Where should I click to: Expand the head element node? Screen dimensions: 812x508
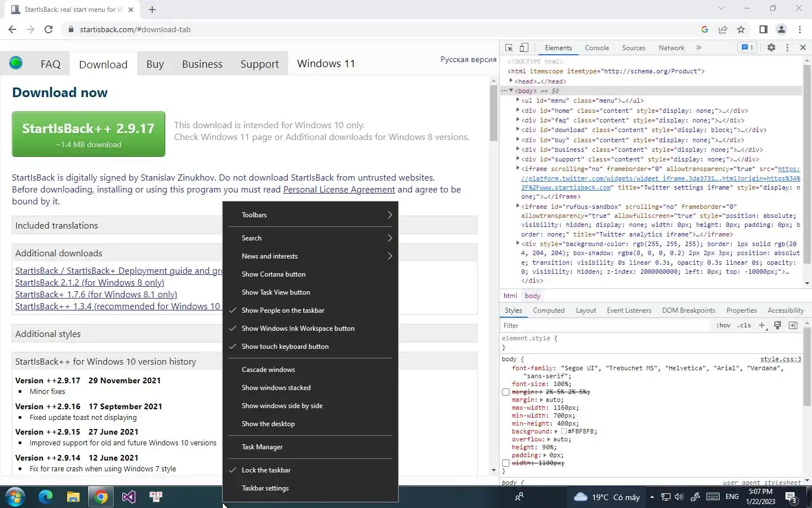[x=511, y=81]
